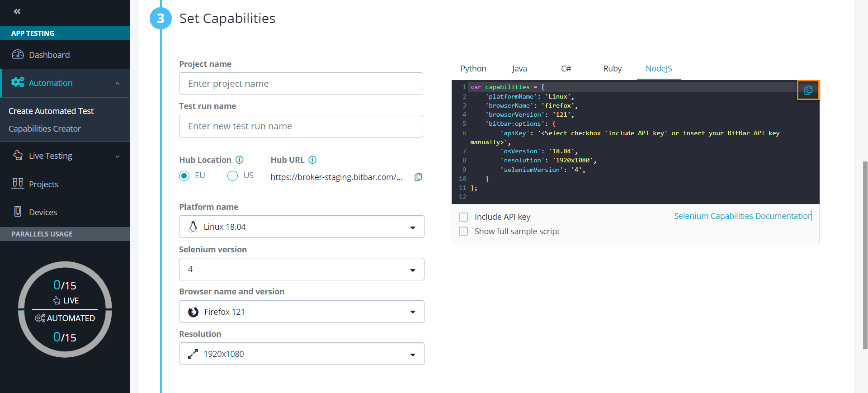Click the Project name input field
The height and width of the screenshot is (393, 868).
(x=301, y=84)
